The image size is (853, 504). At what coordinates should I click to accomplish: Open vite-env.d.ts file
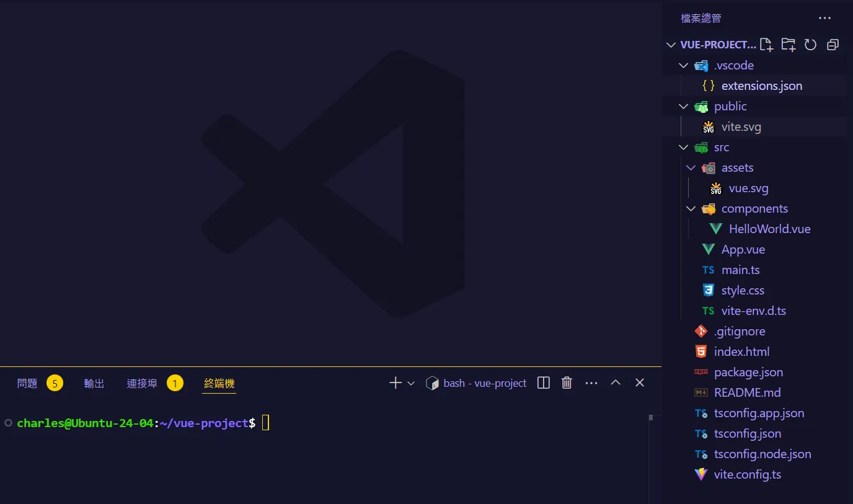(754, 311)
